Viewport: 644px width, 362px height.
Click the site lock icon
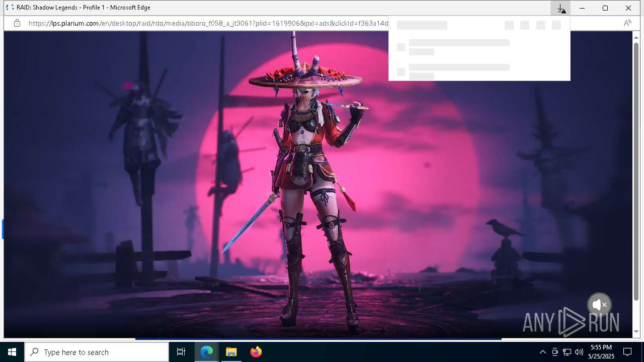click(17, 23)
